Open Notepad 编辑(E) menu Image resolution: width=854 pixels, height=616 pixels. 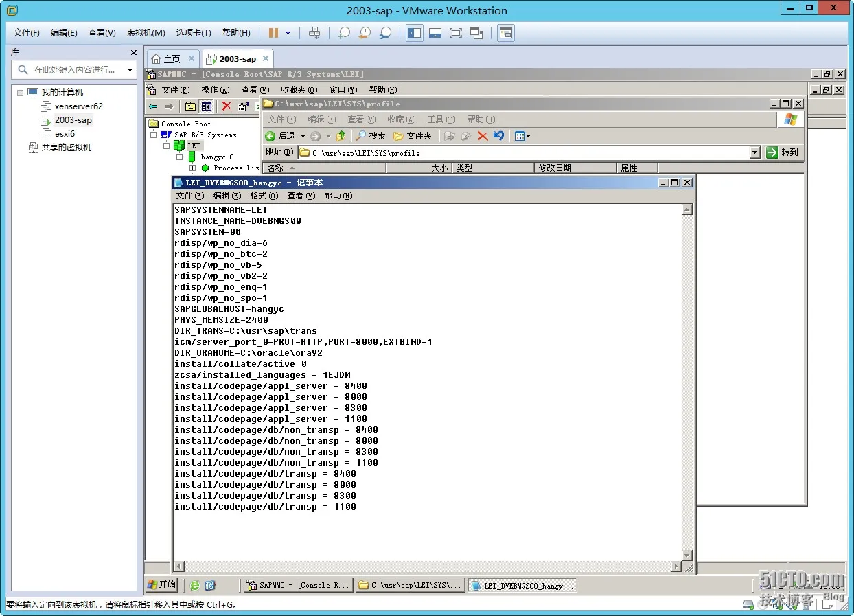coord(227,196)
